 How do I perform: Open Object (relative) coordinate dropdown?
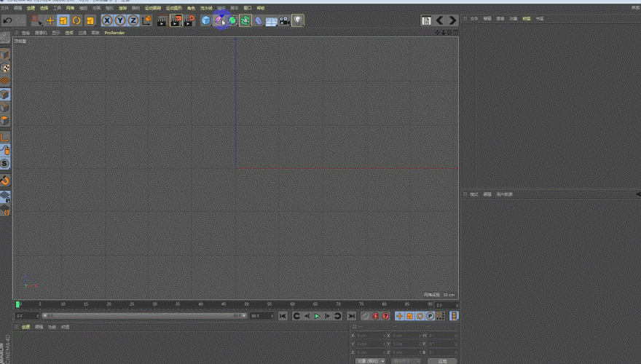(370, 361)
